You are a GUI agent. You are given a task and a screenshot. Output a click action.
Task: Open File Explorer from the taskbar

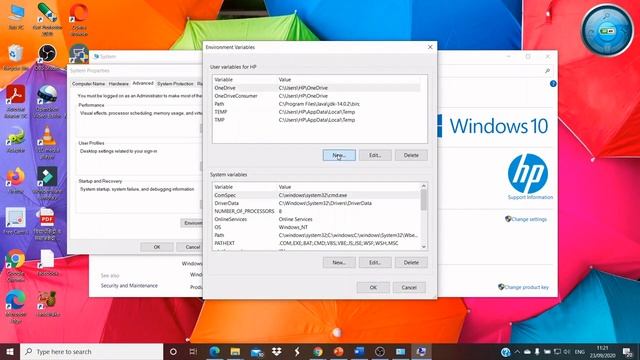pos(236,351)
